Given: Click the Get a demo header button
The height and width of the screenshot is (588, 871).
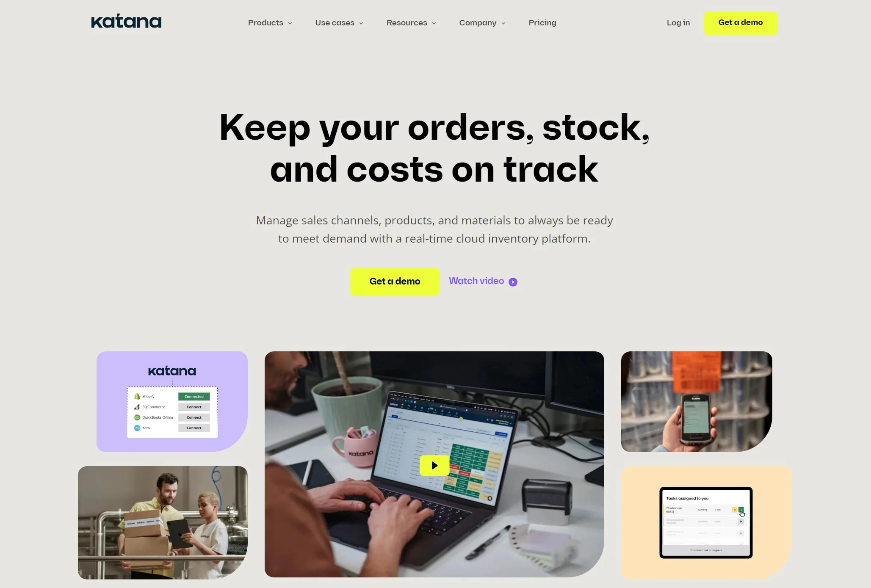Looking at the screenshot, I should [741, 23].
